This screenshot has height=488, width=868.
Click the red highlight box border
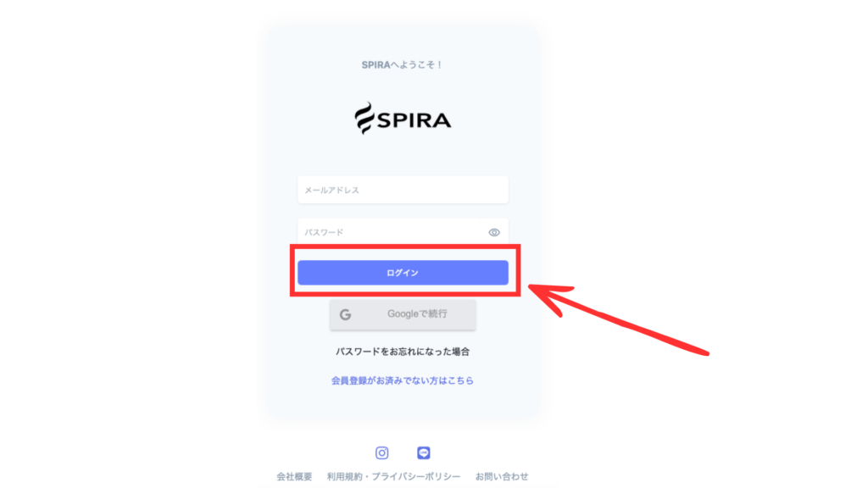[x=404, y=247]
